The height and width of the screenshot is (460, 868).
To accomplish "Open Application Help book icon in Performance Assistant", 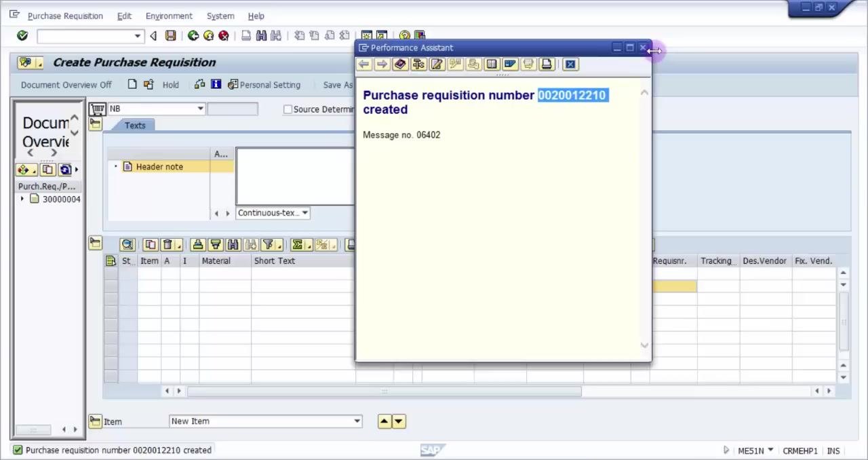I will 400,64.
